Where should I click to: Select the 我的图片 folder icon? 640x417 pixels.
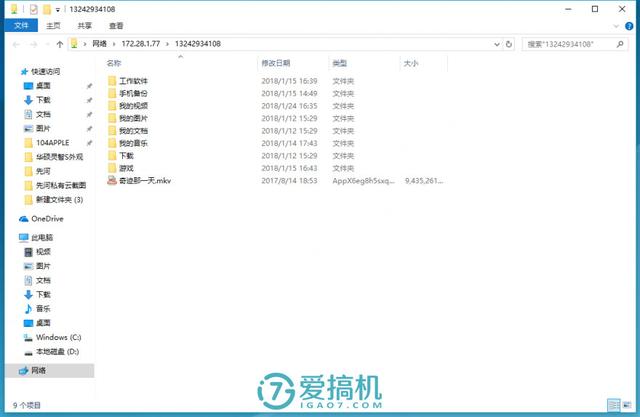tap(112, 118)
